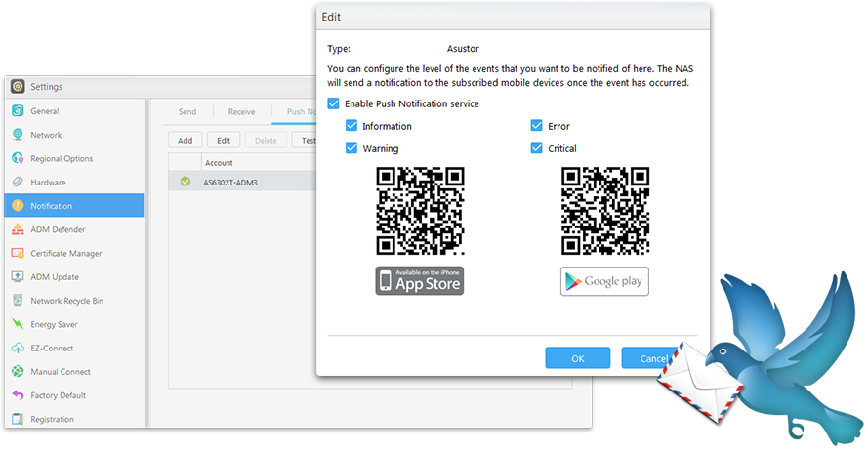The height and width of the screenshot is (453, 868).
Task: Disable Enable Push Notification service checkbox
Action: pos(333,103)
